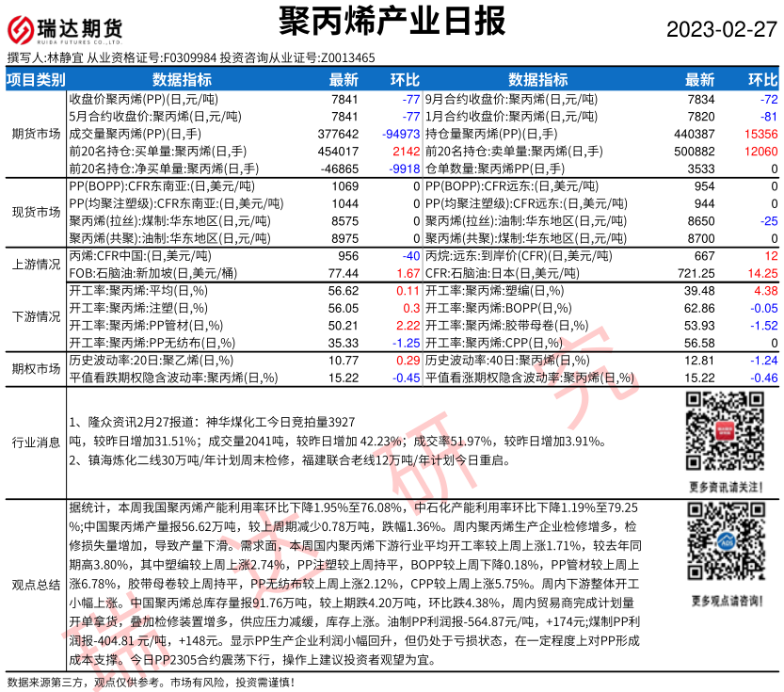The width and height of the screenshot is (784, 692).
Task: Click the 成交量聚丙烯(PP) value 377642
Action: 339,134
